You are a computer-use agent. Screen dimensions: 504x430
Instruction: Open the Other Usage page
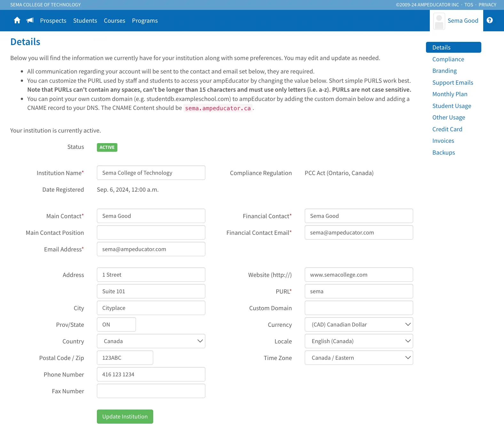pyautogui.click(x=449, y=117)
